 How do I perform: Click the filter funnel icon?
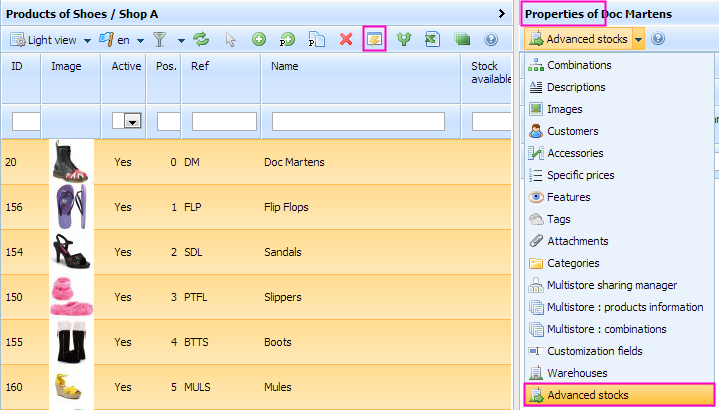click(x=160, y=39)
